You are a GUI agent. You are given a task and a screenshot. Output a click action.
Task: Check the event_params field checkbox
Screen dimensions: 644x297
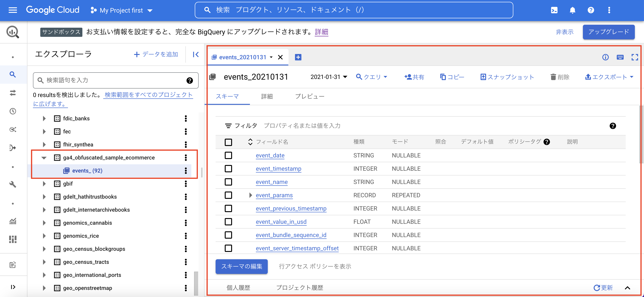[x=228, y=195]
